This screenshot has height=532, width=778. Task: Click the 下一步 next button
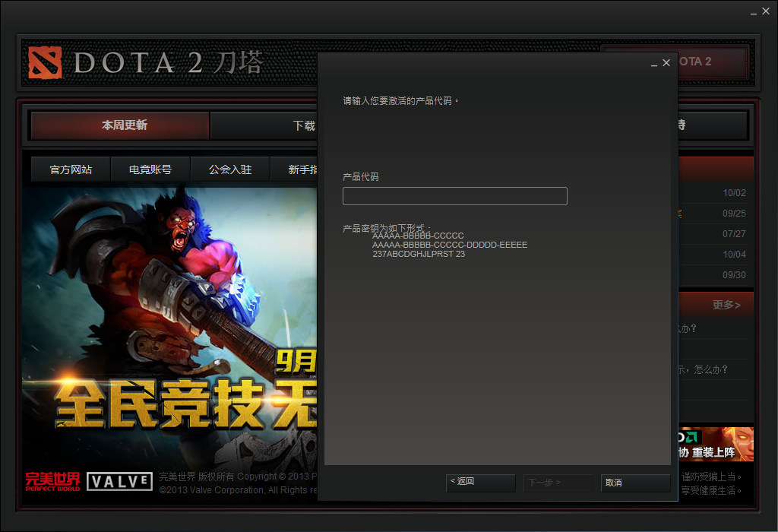pos(558,483)
